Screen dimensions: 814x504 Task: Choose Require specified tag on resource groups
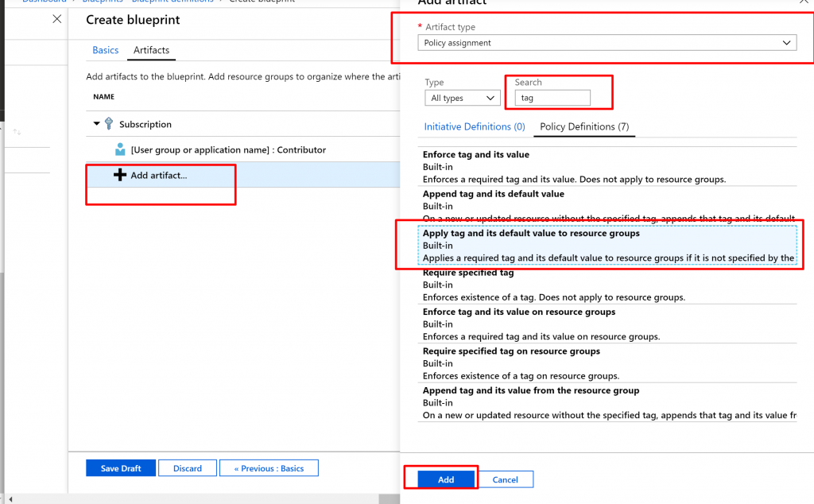[x=511, y=351]
